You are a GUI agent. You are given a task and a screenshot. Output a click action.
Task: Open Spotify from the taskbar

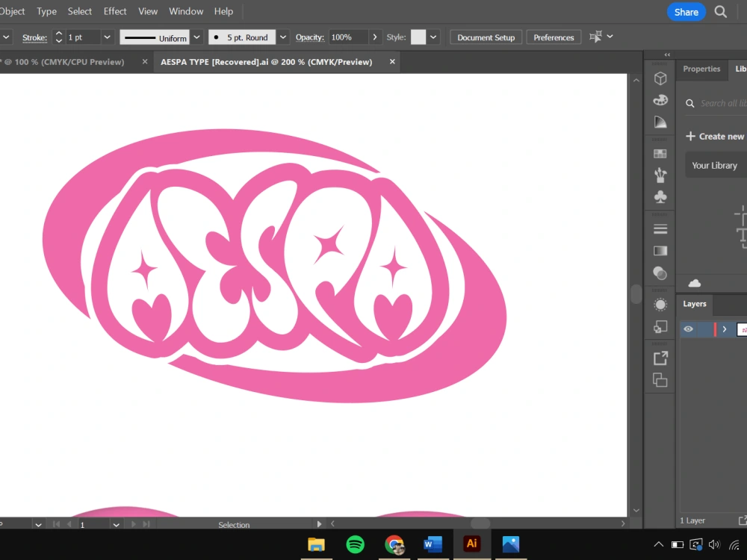click(355, 544)
